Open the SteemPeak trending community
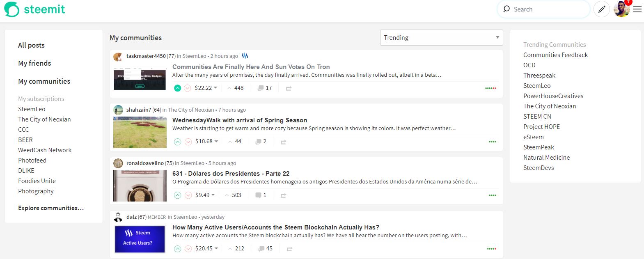Viewport: 644px width, 259px height. (x=539, y=147)
